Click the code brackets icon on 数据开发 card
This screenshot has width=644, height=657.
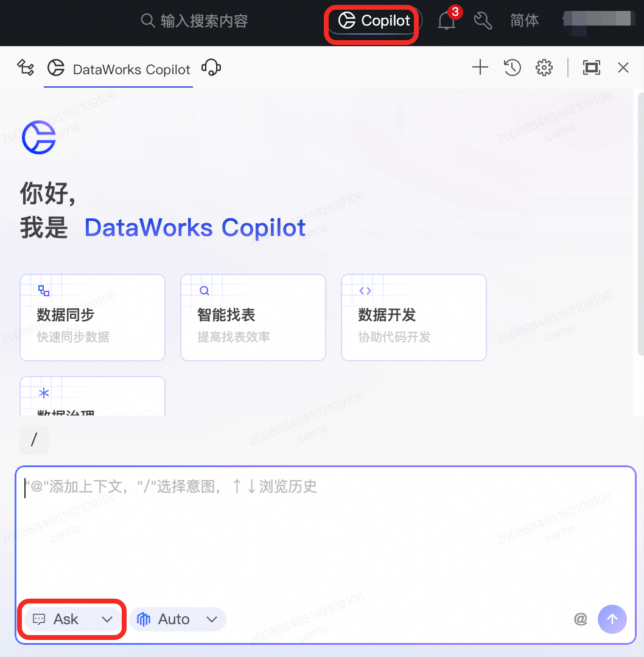[x=365, y=290]
